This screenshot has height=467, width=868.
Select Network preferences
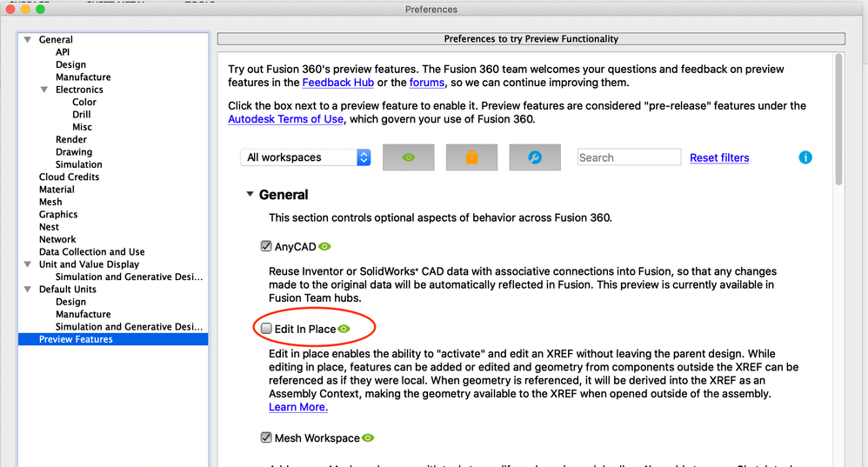(x=57, y=239)
